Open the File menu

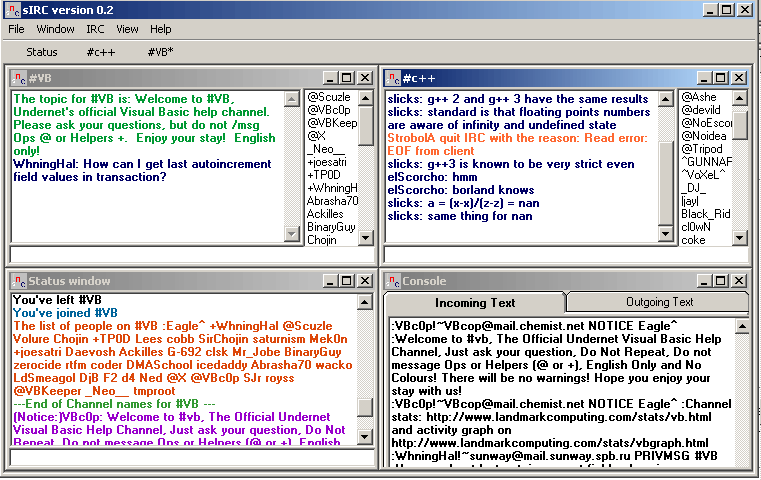(16, 29)
